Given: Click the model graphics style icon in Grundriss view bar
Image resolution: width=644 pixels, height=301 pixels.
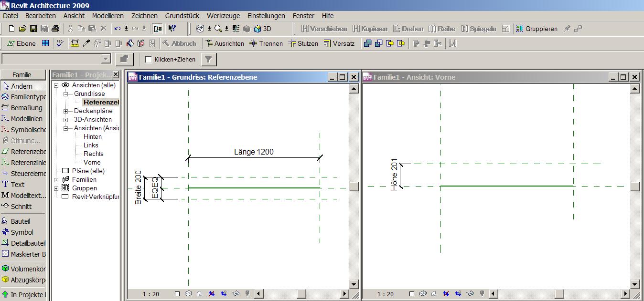Looking at the screenshot, I should [188, 294].
